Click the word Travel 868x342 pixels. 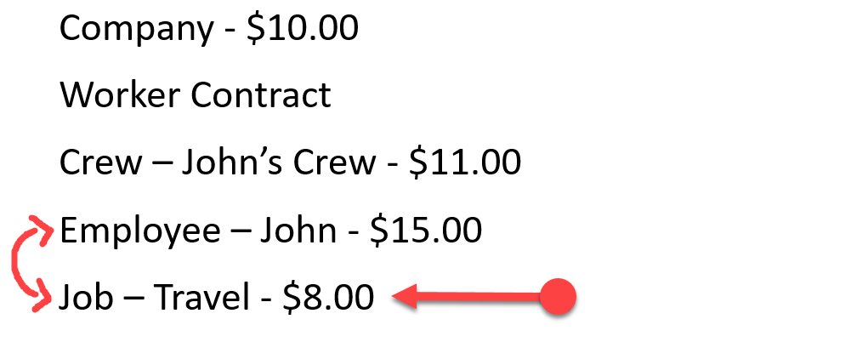[x=201, y=298]
